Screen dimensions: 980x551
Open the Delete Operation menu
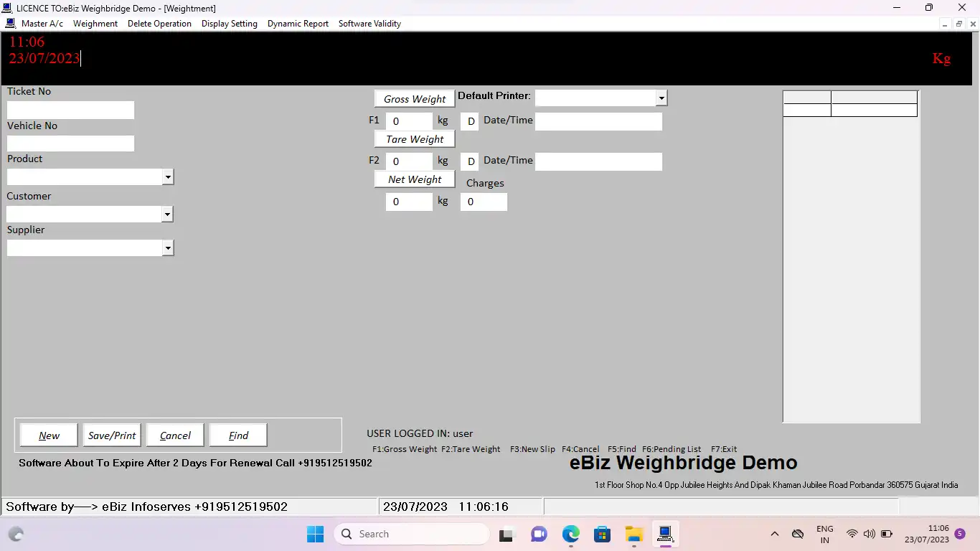pyautogui.click(x=159, y=24)
